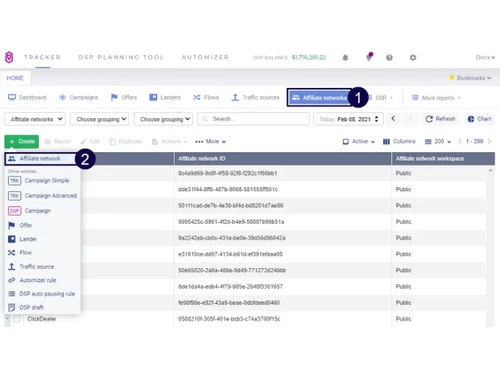This screenshot has width=500, height=375.
Task: Select Affiliate network in Create menu
Action: click(41, 159)
